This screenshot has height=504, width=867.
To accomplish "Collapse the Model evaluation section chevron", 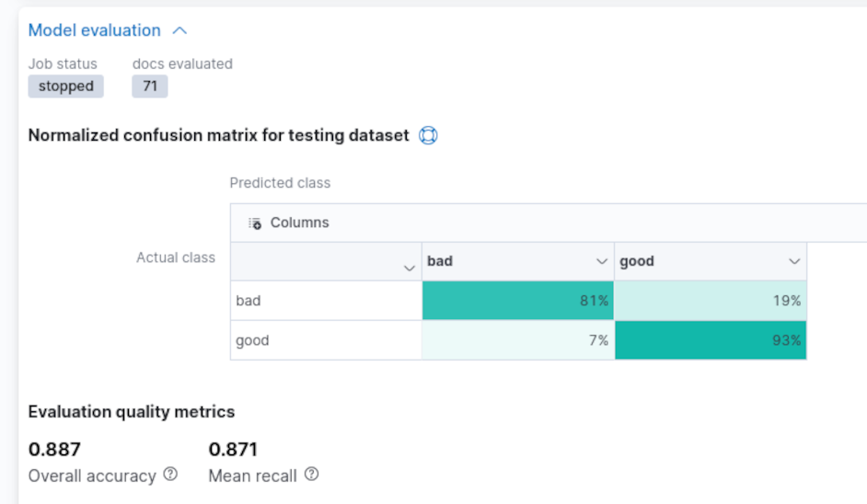I will (x=180, y=30).
